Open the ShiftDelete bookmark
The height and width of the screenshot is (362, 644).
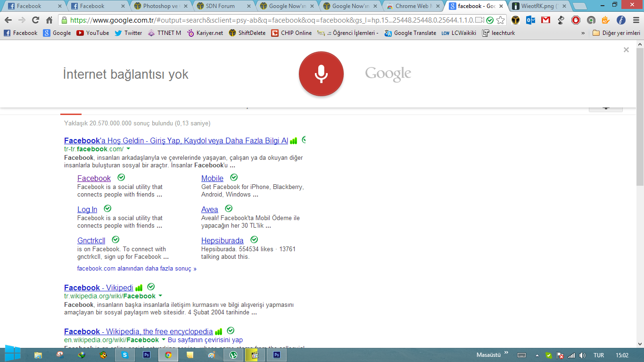(x=247, y=33)
